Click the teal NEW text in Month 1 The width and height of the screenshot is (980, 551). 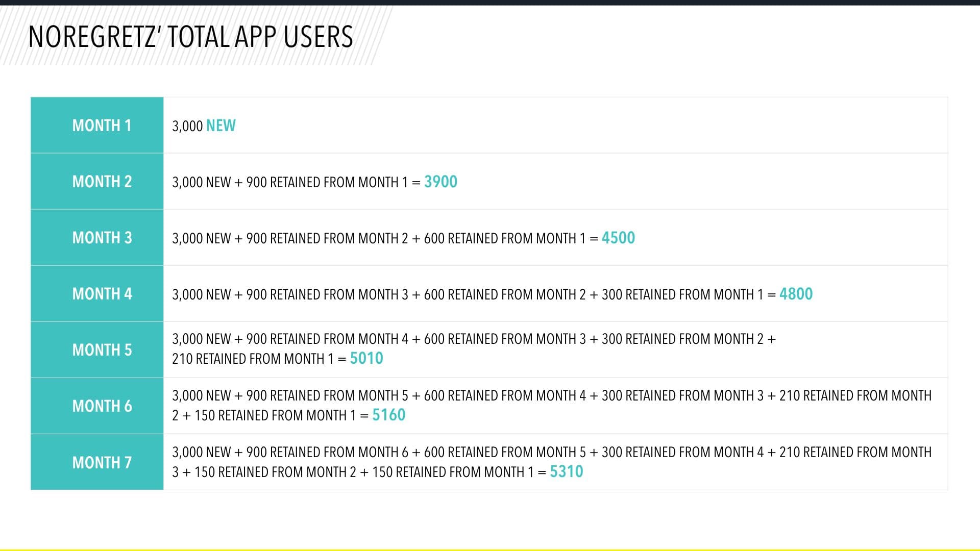pyautogui.click(x=220, y=126)
